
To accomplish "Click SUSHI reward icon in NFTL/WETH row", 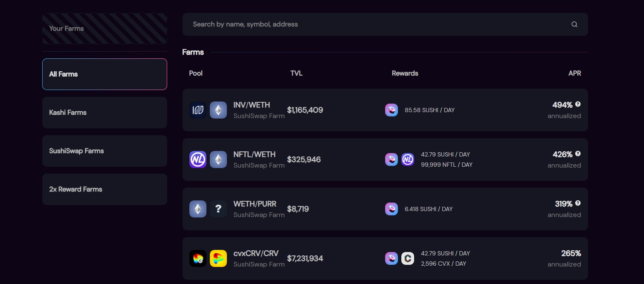I will 392,159.
